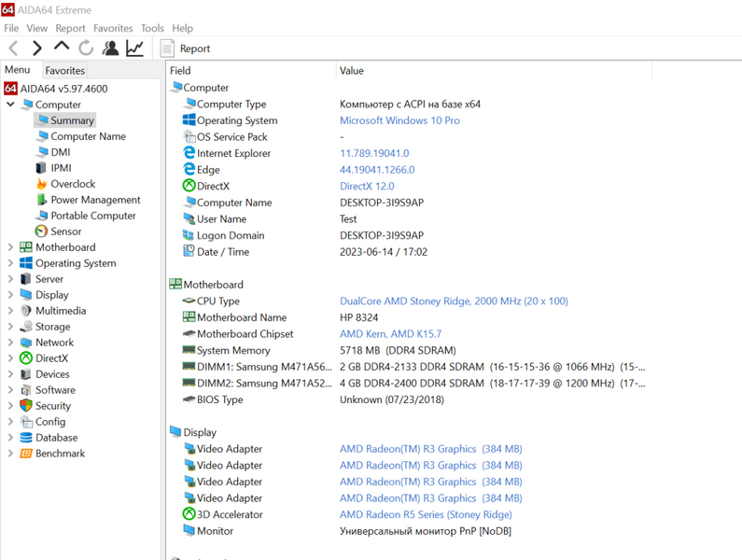
Task: Open the AMD Kern, AMD K15.7 link
Action: 390,334
